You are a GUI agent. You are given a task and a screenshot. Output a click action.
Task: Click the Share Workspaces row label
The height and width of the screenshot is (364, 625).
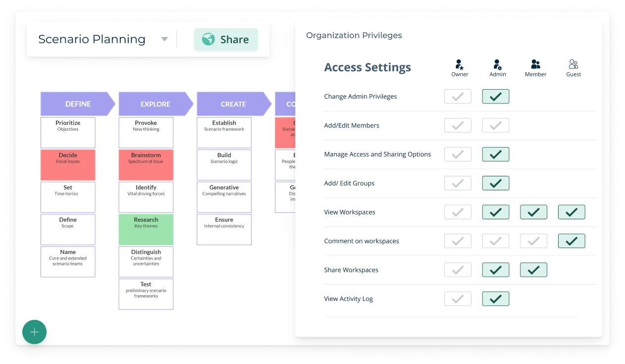351,270
